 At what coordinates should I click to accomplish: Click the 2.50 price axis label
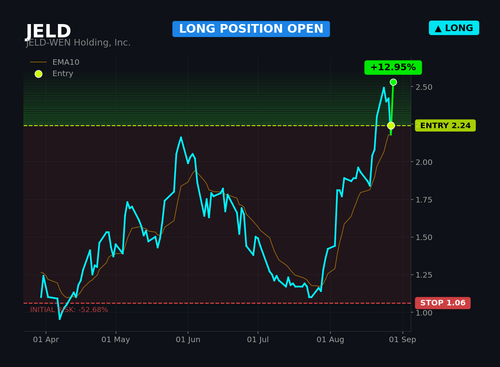[424, 87]
